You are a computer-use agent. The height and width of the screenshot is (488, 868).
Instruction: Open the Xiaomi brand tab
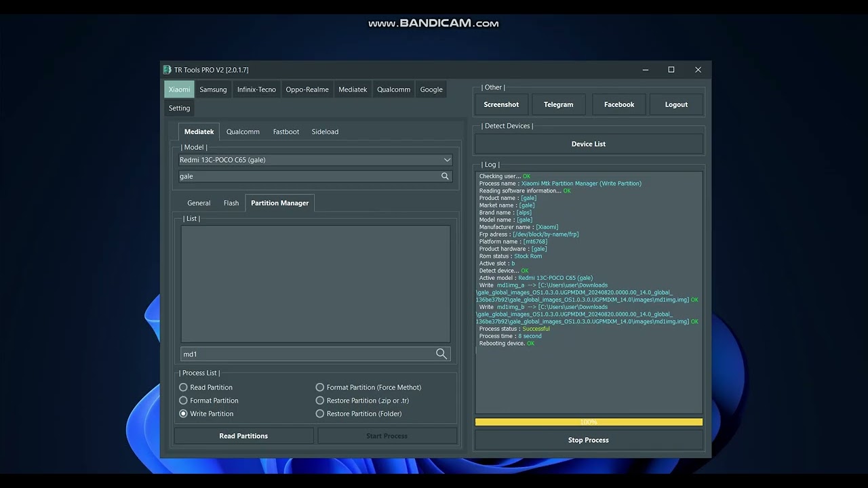180,89
